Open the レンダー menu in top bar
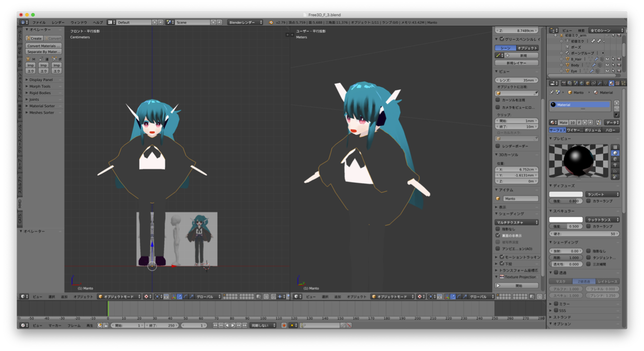 [58, 22]
